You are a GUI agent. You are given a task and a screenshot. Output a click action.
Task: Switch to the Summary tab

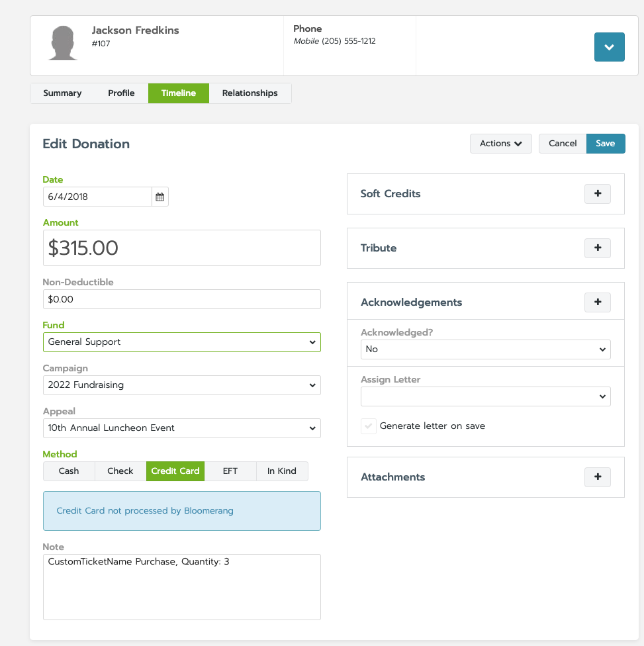(x=62, y=93)
